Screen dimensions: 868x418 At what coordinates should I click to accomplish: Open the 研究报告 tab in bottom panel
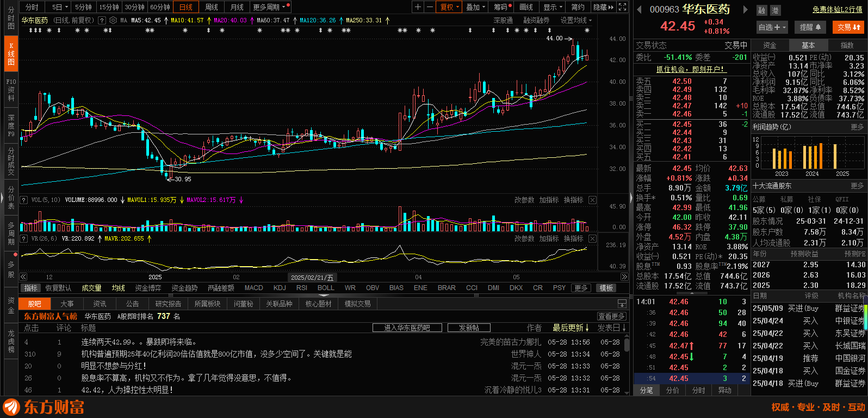tap(168, 304)
